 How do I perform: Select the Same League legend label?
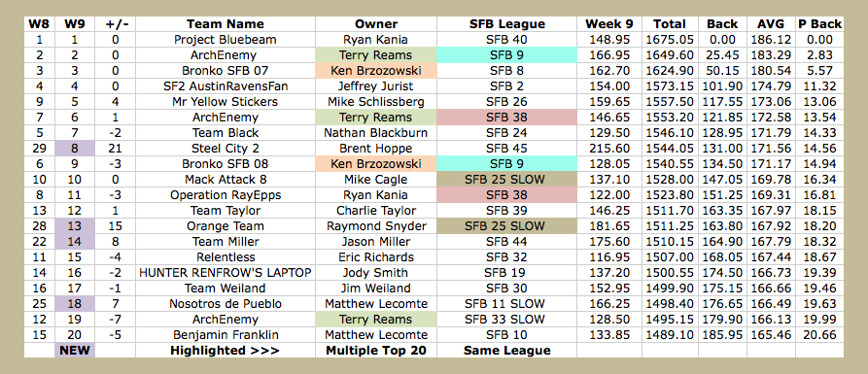[x=507, y=351]
